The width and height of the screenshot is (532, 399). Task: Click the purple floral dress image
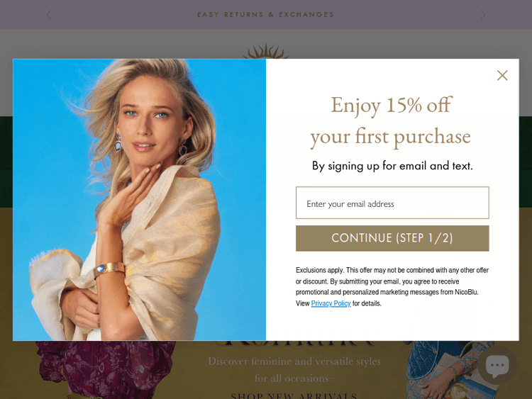(x=105, y=369)
